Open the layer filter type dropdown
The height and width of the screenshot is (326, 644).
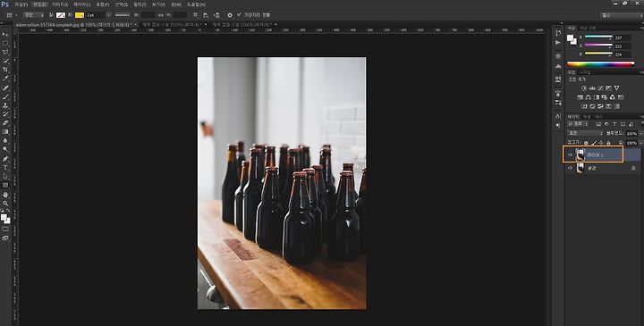579,124
